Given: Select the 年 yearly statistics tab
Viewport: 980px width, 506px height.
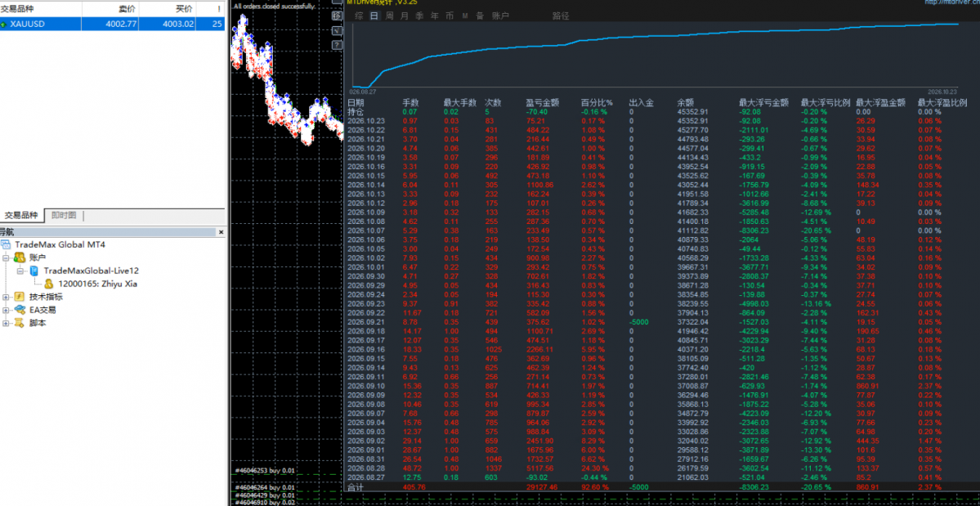Looking at the screenshot, I should tap(434, 16).
